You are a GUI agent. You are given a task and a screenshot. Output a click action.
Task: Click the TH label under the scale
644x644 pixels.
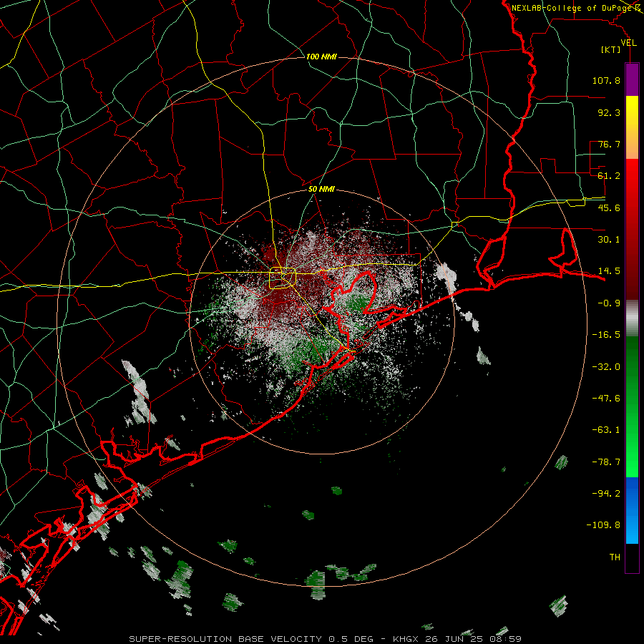(615, 557)
